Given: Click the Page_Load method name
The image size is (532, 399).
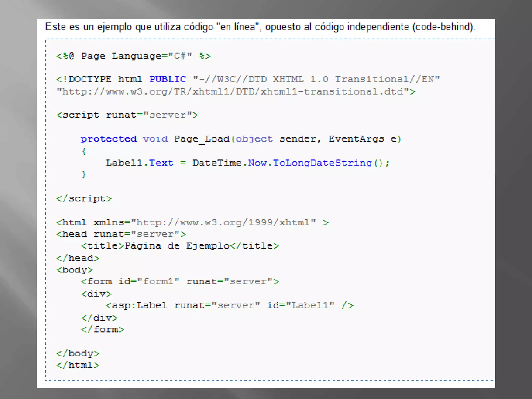Looking at the screenshot, I should tap(202, 139).
